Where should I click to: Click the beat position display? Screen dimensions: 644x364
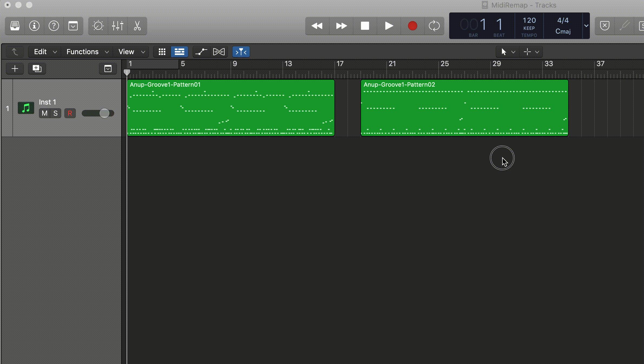click(x=499, y=24)
